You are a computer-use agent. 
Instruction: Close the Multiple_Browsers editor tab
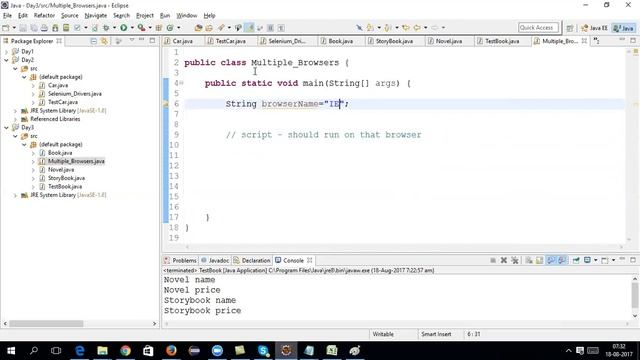[x=584, y=41]
